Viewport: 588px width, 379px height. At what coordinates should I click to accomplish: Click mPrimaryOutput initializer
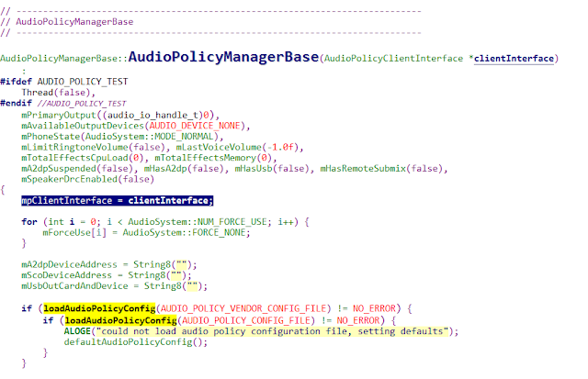click(x=120, y=115)
